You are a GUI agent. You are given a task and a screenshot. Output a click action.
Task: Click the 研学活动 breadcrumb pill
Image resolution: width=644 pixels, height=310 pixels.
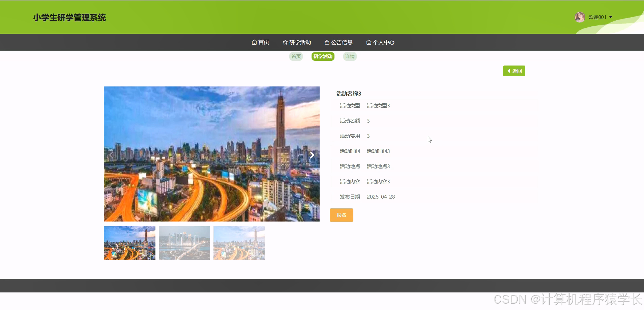[323, 56]
